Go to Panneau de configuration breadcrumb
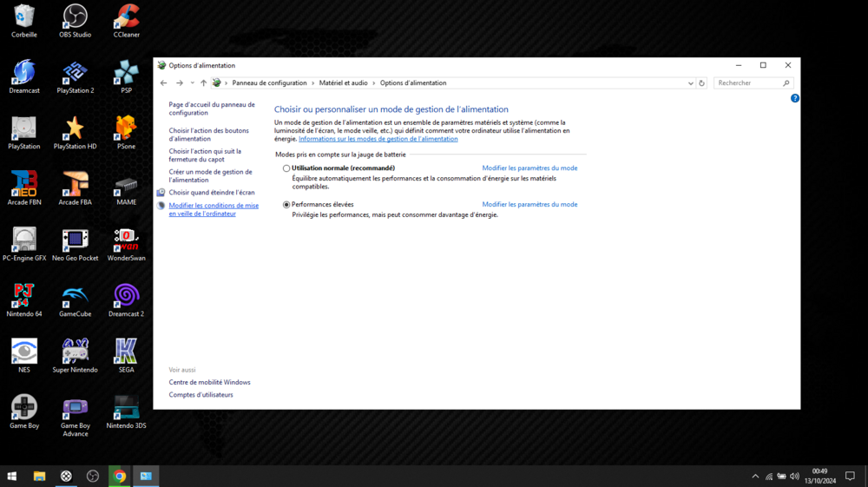 click(x=269, y=83)
